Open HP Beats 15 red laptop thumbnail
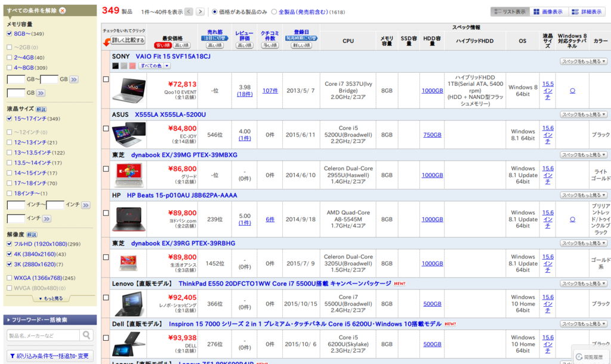The width and height of the screenshot is (611, 364). click(129, 220)
